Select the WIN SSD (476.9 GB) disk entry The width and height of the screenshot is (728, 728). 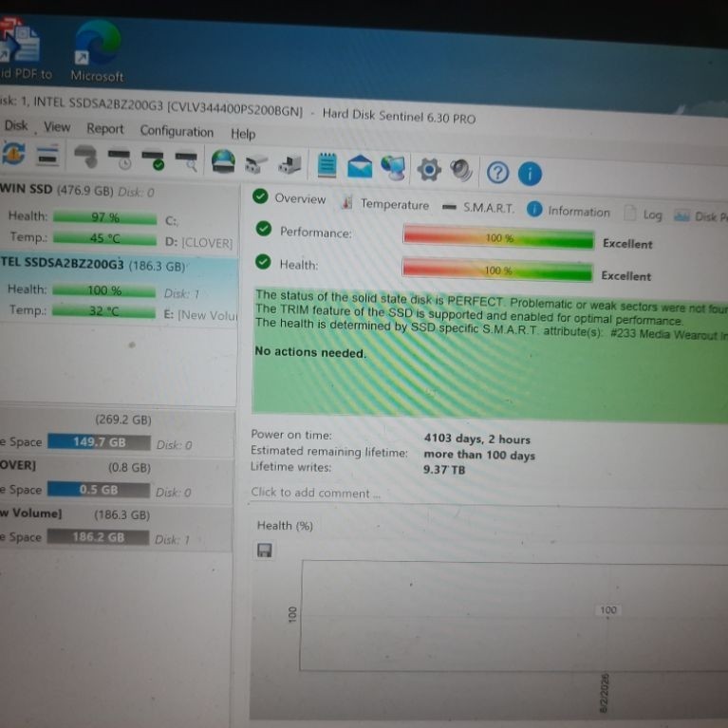coord(119,219)
